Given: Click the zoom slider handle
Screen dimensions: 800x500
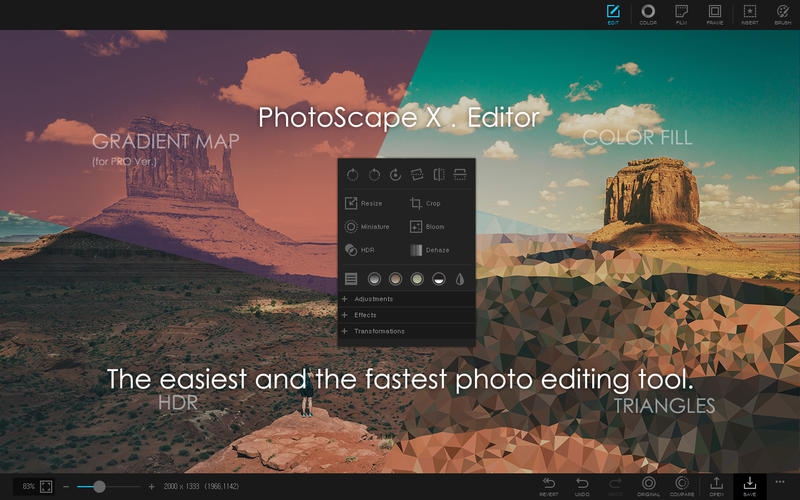Looking at the screenshot, I should tap(99, 487).
